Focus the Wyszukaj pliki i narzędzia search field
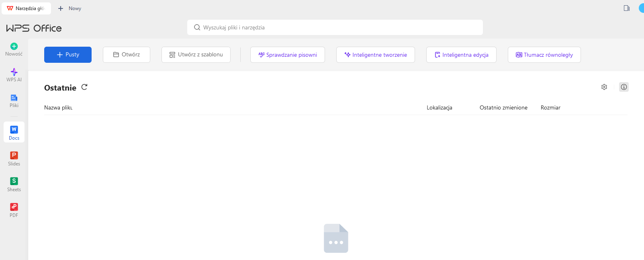The height and width of the screenshot is (260, 644). click(335, 27)
